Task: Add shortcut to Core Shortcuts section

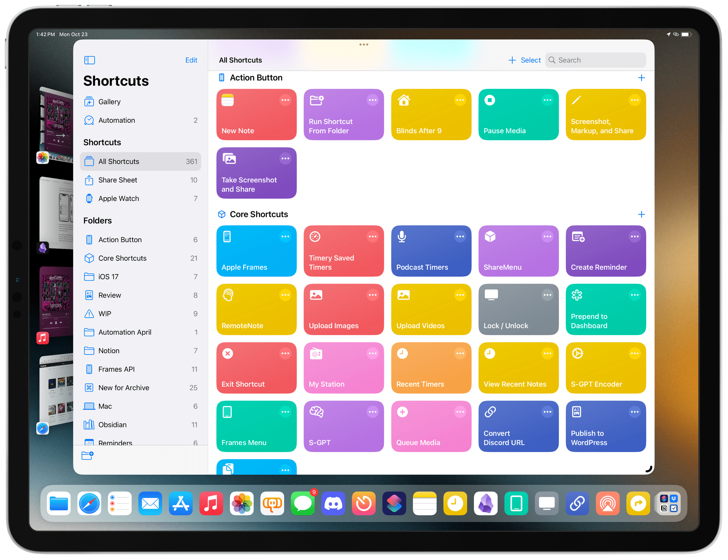Action: coord(641,214)
